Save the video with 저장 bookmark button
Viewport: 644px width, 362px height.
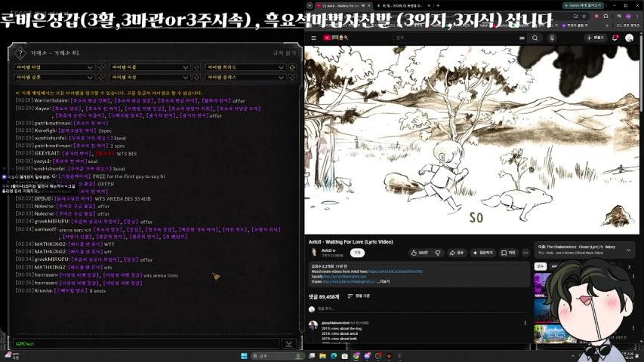pyautogui.click(x=508, y=253)
